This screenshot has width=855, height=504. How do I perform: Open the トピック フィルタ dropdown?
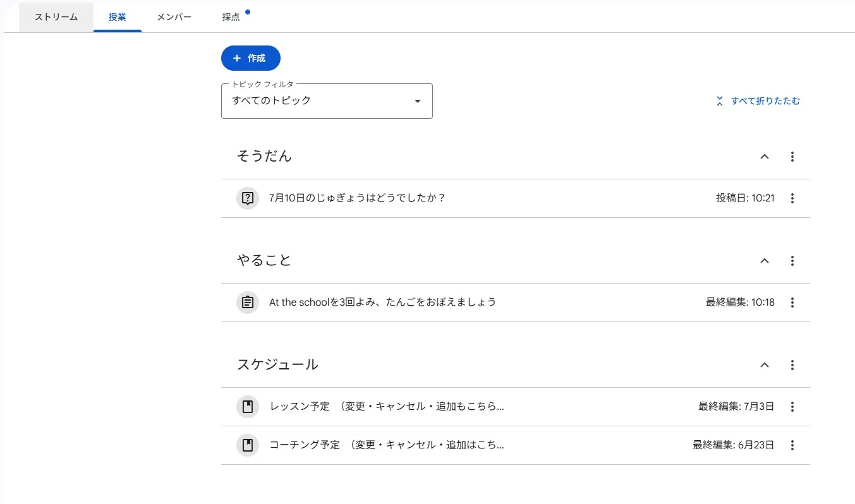pos(327,101)
